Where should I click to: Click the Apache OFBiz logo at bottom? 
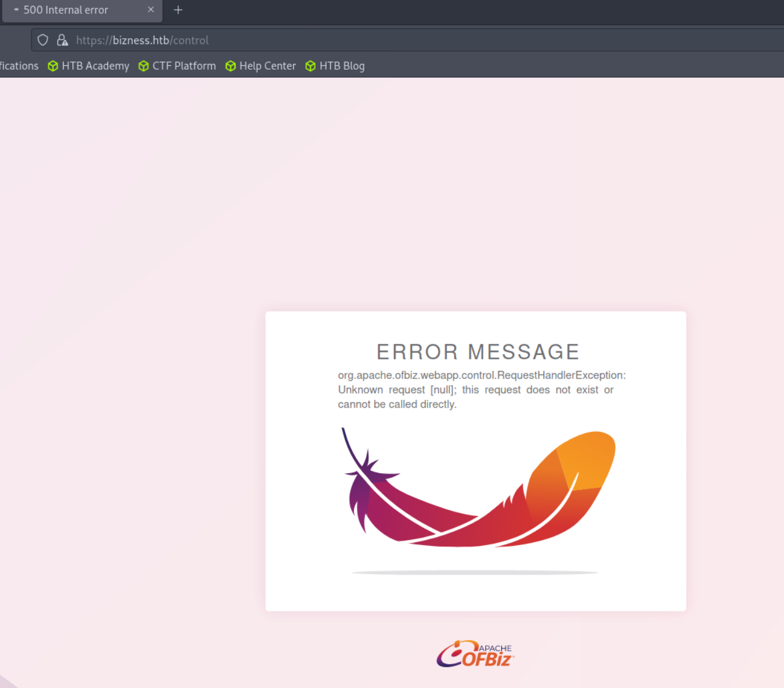(x=475, y=654)
